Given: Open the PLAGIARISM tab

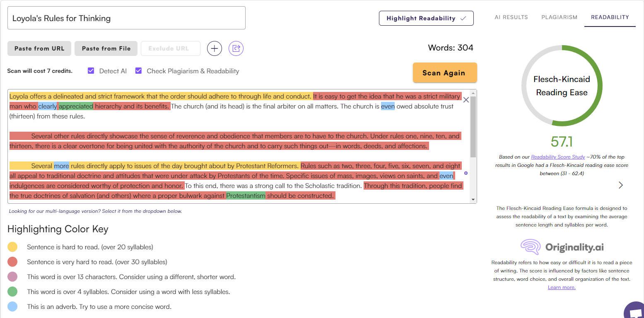Looking at the screenshot, I should [x=559, y=17].
